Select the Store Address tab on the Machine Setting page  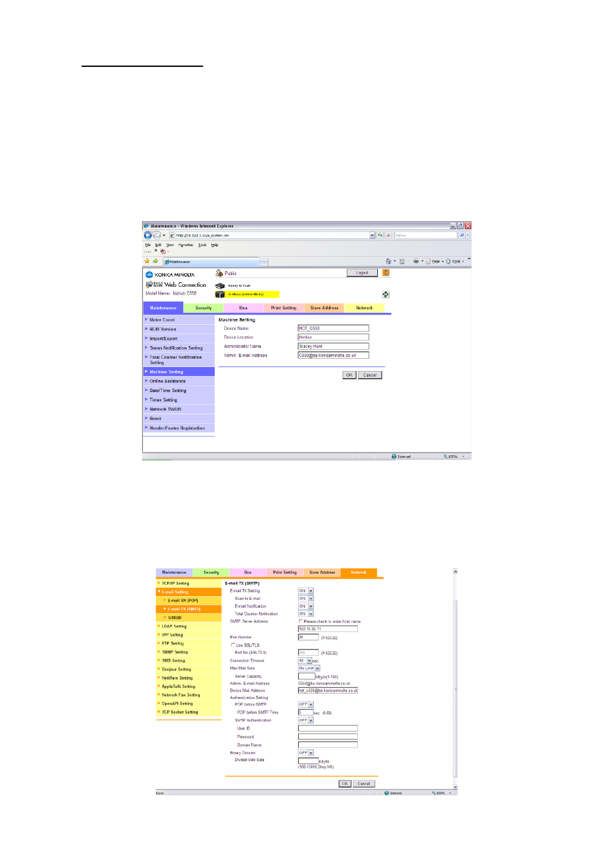[x=324, y=308]
